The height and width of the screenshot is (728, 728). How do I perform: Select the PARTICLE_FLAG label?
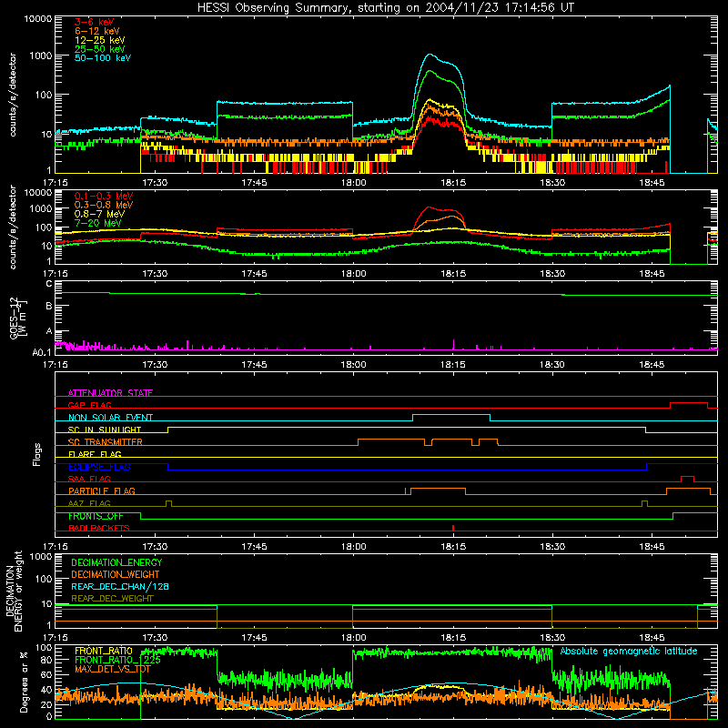102,490
